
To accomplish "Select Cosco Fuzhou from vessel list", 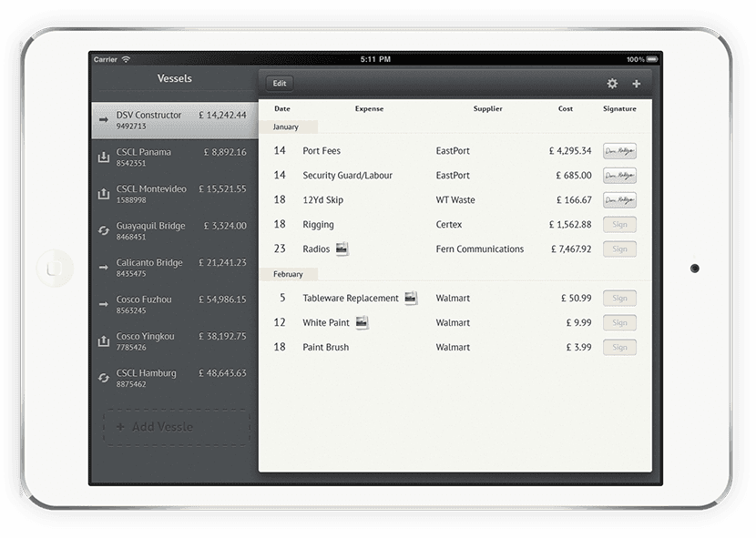I will pyautogui.click(x=173, y=305).
